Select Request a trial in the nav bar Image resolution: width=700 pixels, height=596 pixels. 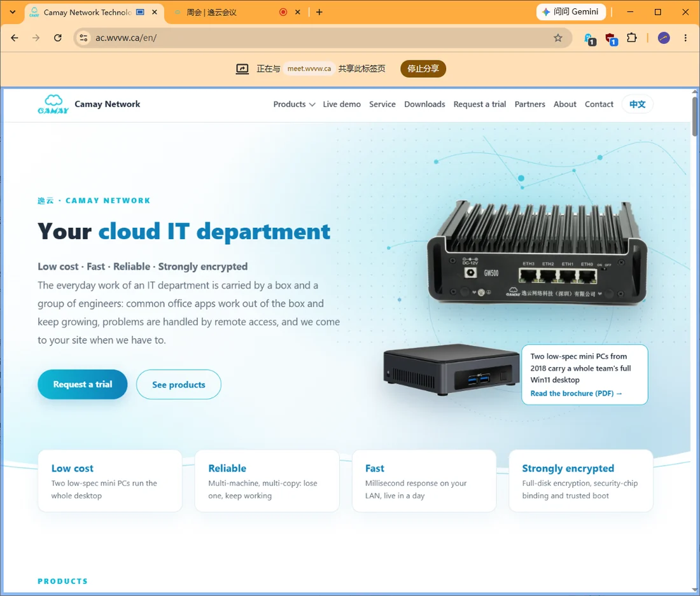click(x=480, y=104)
